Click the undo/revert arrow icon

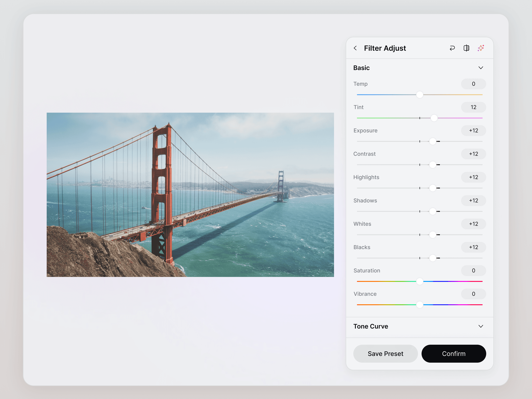tap(452, 48)
